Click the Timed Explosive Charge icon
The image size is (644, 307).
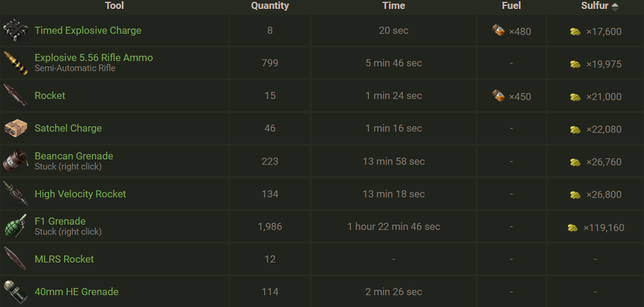15,31
